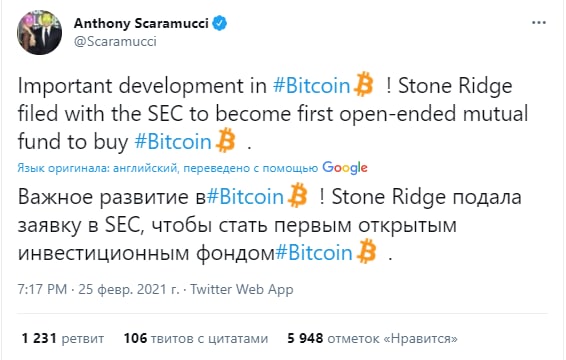Click Bitcoin emoji ending the translated tweet
Image resolution: width=566 pixels, height=360 pixels.
(366, 251)
